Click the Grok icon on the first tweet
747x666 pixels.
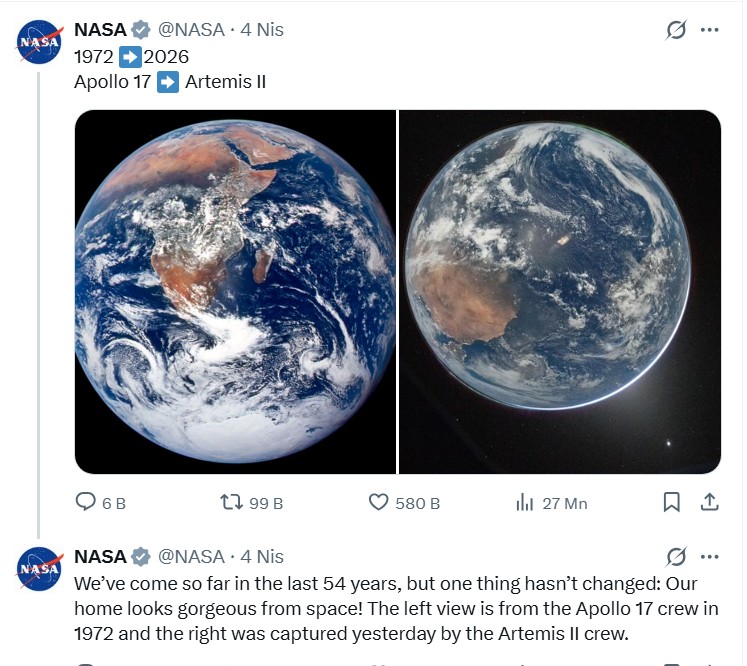(x=677, y=30)
